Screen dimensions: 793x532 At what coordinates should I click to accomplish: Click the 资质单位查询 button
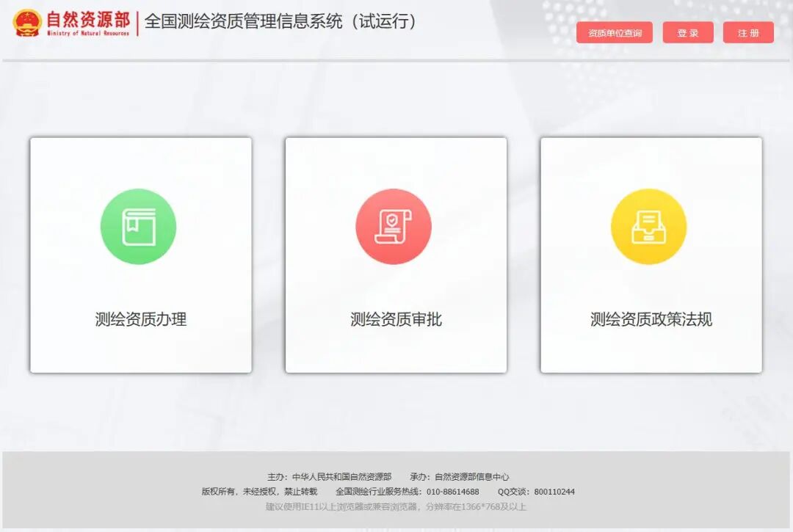click(x=615, y=33)
